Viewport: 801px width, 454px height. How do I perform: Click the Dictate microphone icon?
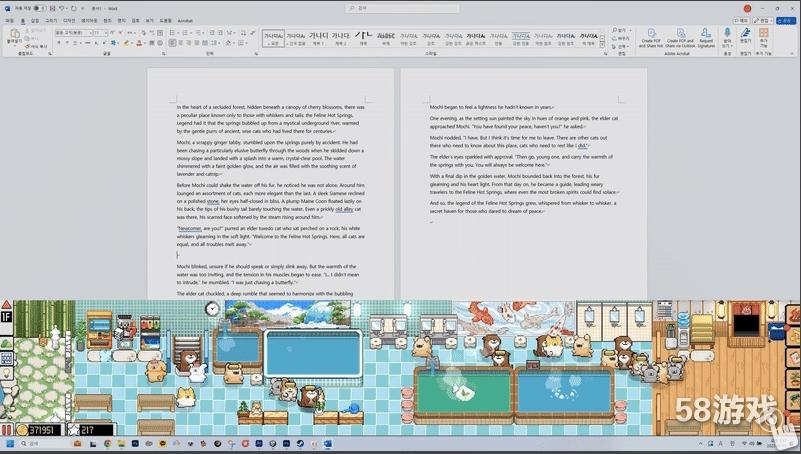(727, 36)
